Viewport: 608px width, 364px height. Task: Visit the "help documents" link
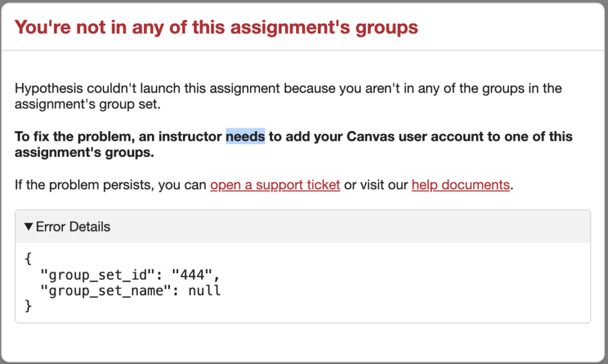(460, 185)
